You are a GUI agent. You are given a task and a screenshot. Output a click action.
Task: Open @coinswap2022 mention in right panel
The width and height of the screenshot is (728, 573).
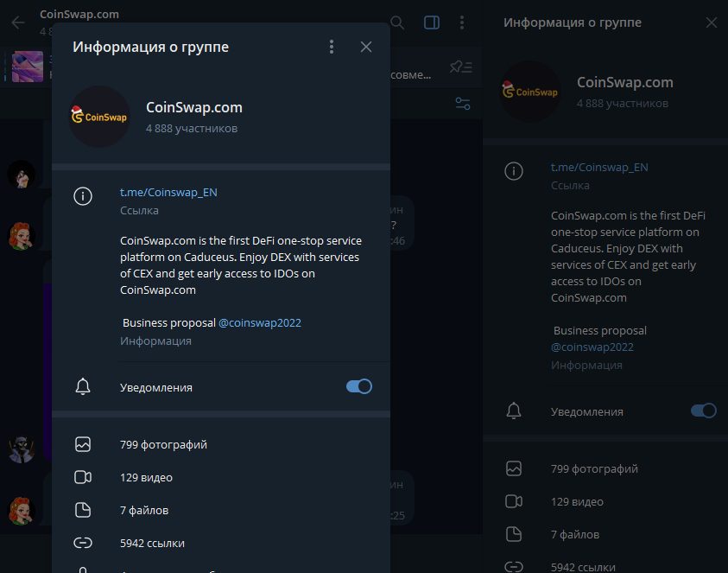tap(592, 347)
